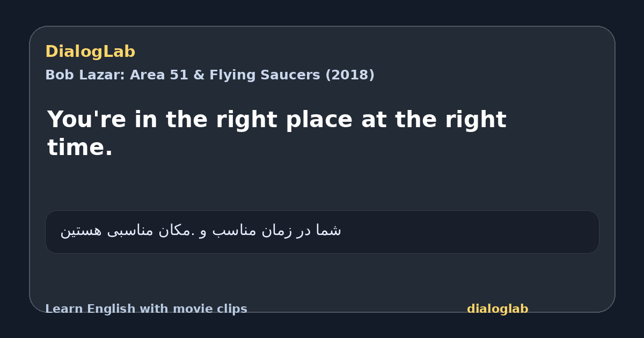The height and width of the screenshot is (338, 644).
Task: Click the word "You're" in the quote
Action: tap(86, 120)
